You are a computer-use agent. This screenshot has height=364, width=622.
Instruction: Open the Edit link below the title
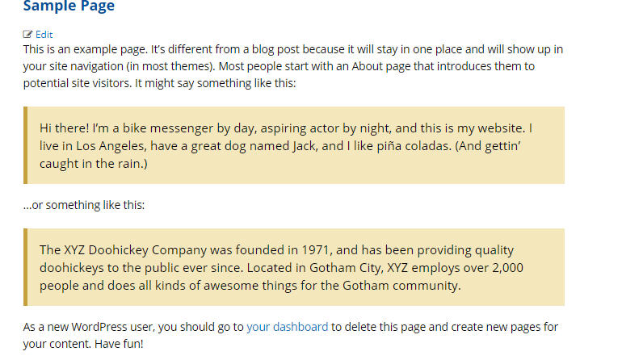pos(44,35)
